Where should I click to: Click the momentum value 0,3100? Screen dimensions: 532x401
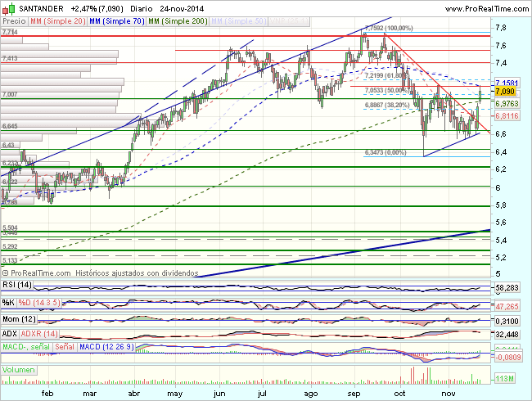(x=507, y=321)
